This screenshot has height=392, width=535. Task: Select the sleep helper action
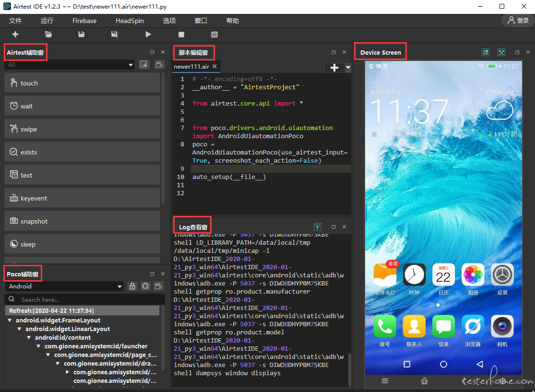(x=82, y=244)
